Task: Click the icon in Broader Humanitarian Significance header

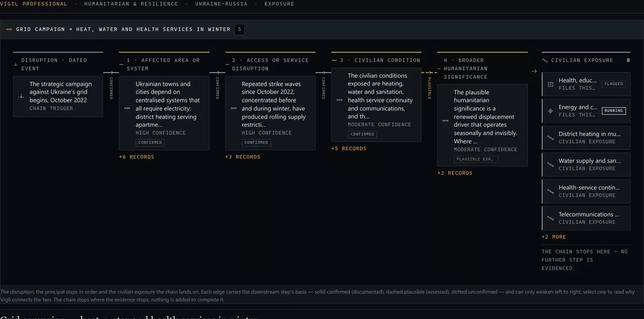Action: coord(440,68)
